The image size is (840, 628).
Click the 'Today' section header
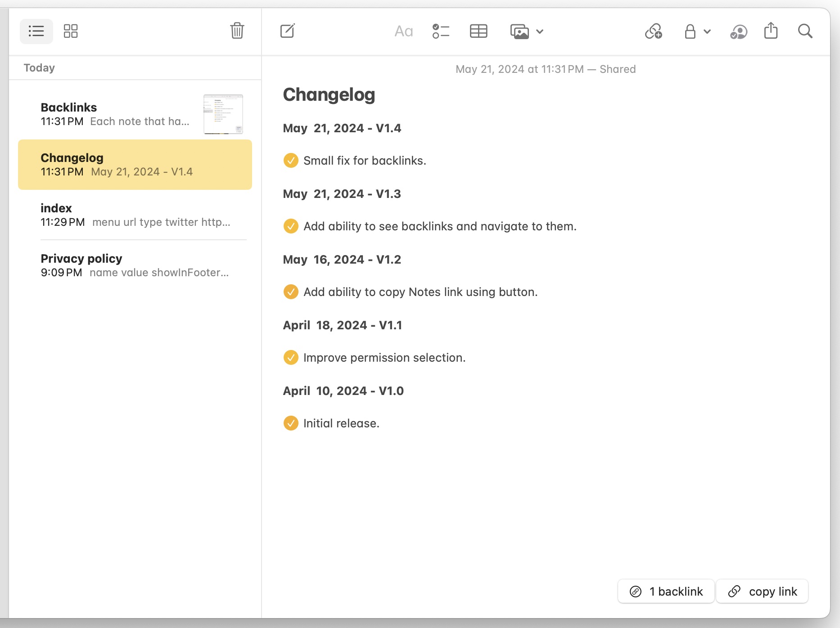(x=39, y=68)
